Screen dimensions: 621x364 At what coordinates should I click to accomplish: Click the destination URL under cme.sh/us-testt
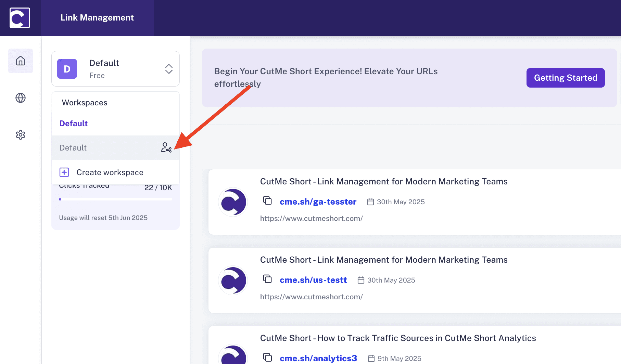tap(312, 297)
